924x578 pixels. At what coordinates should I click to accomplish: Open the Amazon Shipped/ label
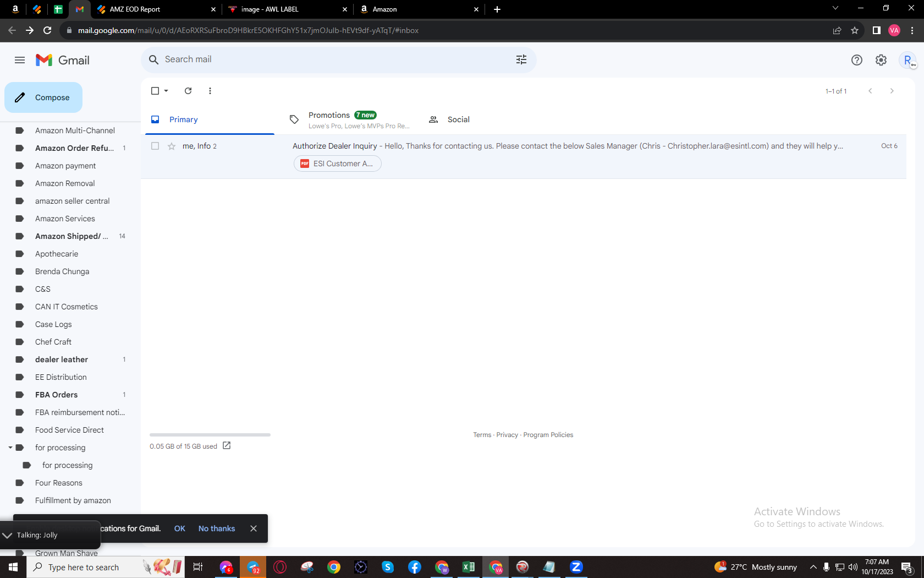[70, 236]
